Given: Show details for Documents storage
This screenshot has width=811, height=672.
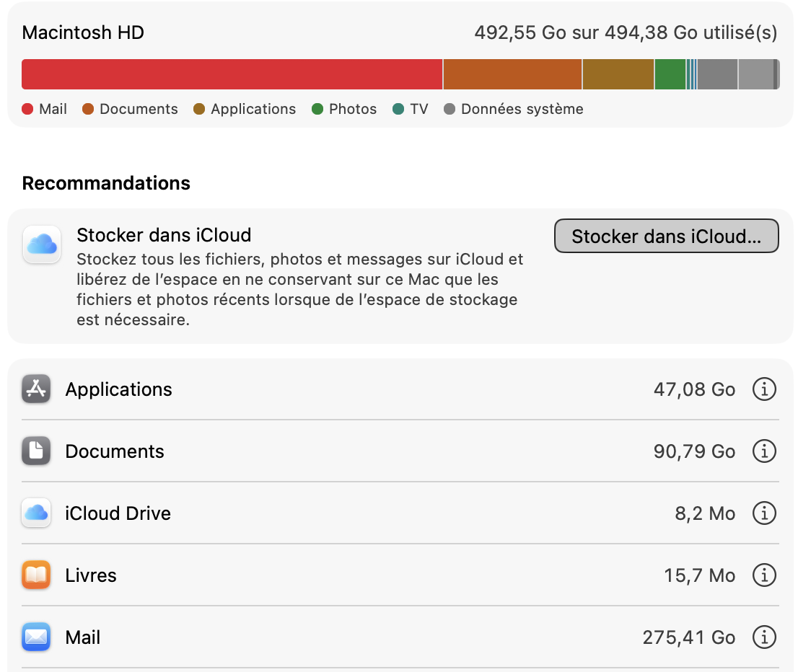Looking at the screenshot, I should tap(764, 451).
